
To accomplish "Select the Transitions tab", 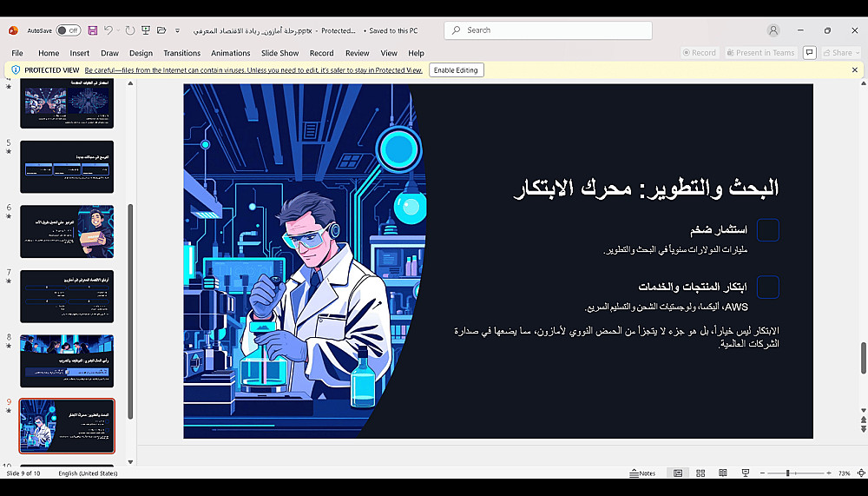I will tap(181, 53).
